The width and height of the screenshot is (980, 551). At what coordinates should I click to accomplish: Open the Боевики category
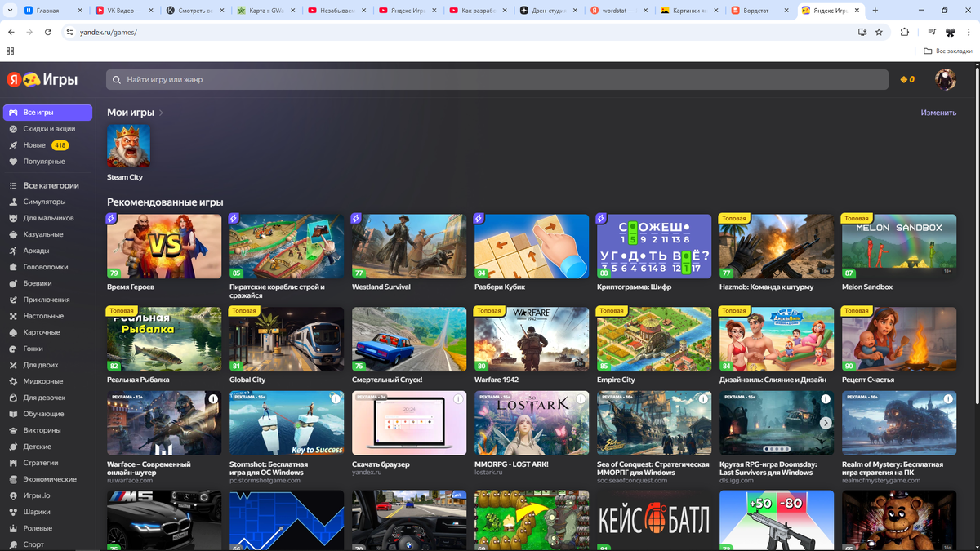38,283
